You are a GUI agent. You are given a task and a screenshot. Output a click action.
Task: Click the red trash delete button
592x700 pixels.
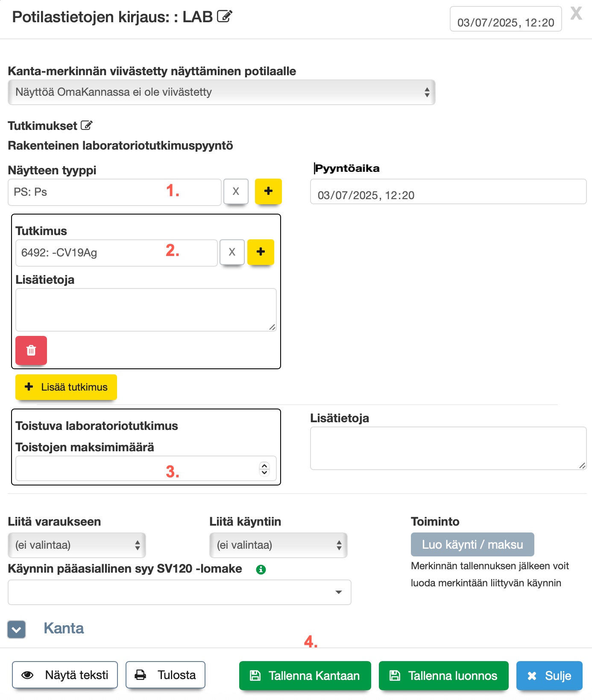31,350
